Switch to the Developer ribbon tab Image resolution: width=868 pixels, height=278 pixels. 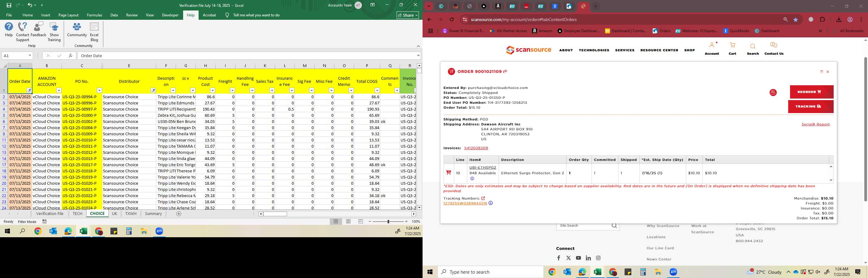pyautogui.click(x=170, y=15)
